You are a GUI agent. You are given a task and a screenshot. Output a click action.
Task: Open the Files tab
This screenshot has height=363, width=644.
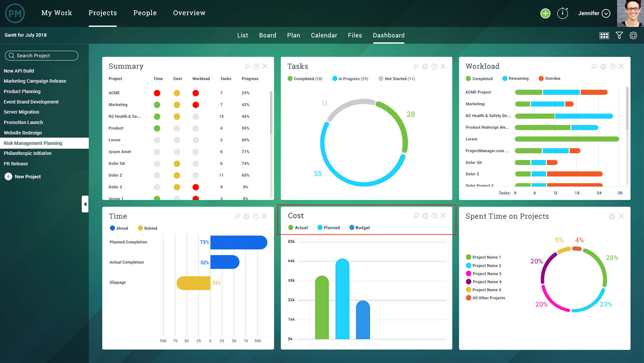pyautogui.click(x=354, y=35)
